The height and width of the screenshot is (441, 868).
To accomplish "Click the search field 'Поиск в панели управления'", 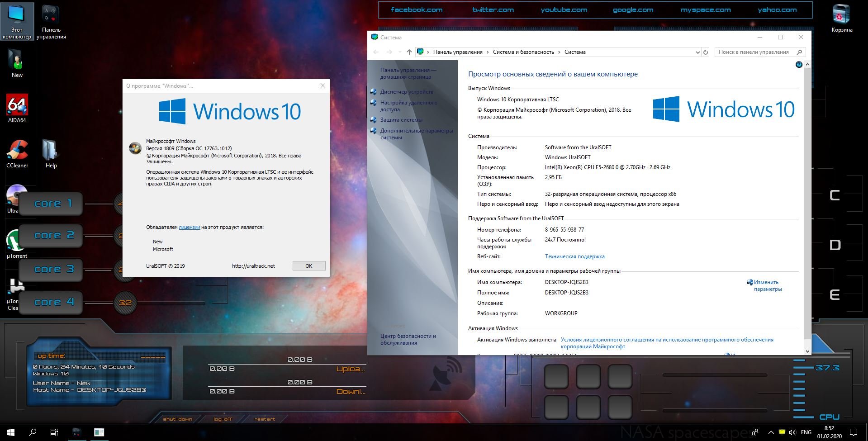I will [759, 52].
